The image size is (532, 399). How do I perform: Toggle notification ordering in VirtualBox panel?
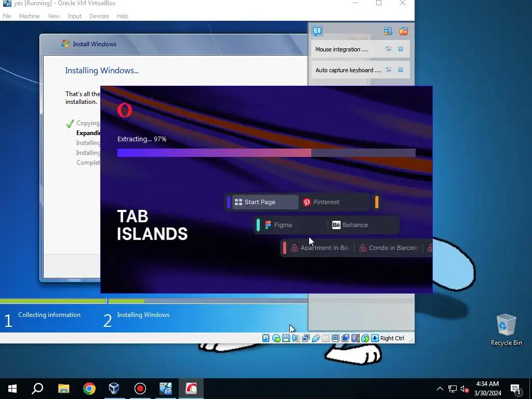click(x=388, y=31)
